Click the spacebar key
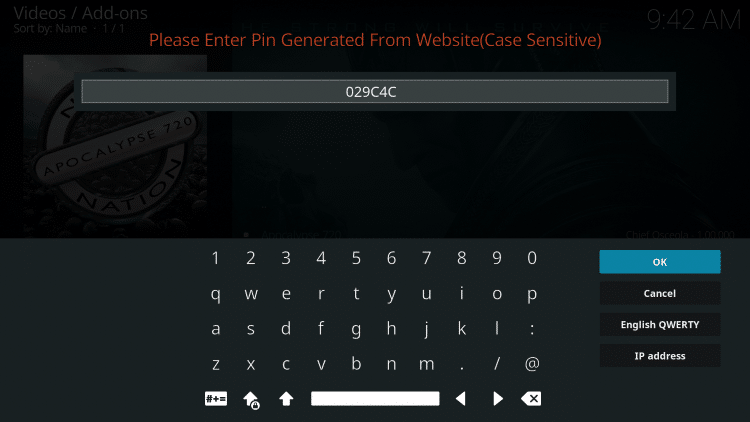This screenshot has width=750, height=422. point(375,399)
